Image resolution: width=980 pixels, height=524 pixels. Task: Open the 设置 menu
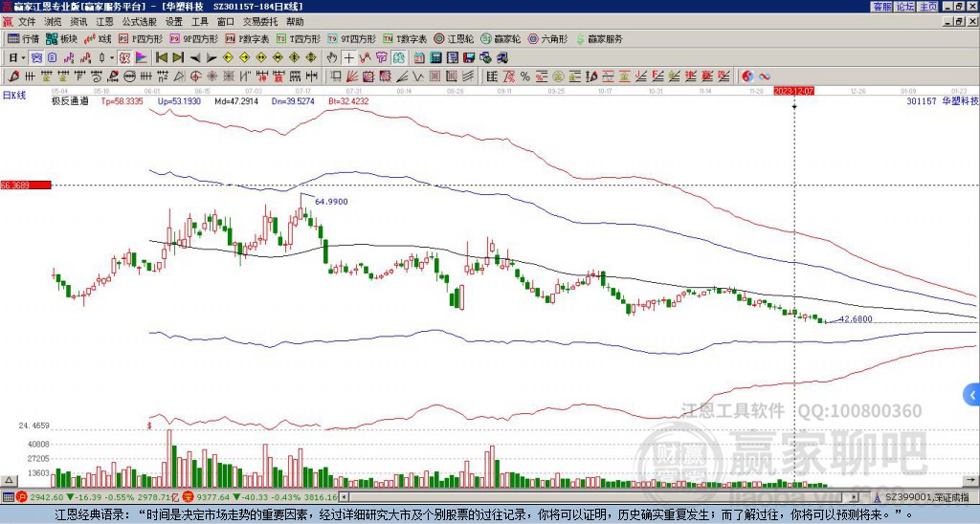tap(174, 22)
